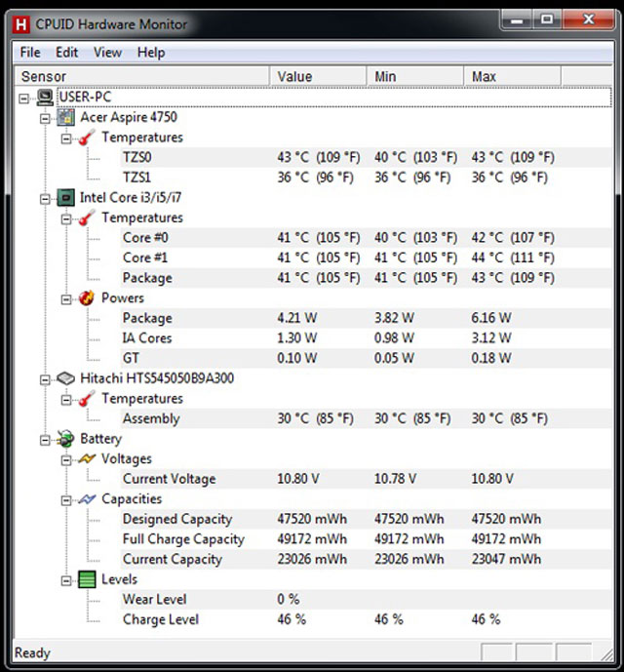Collapse the USER-PC root node
624x672 pixels.
pyautogui.click(x=24, y=99)
